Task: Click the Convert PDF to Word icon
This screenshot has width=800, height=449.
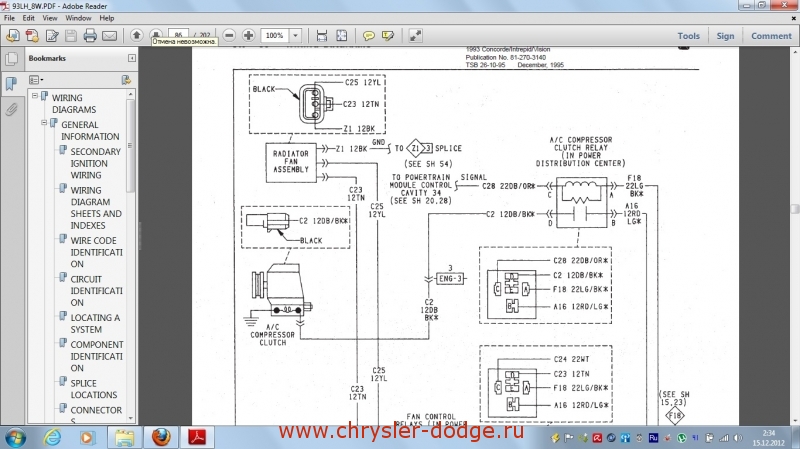Action: pyautogui.click(x=32, y=36)
